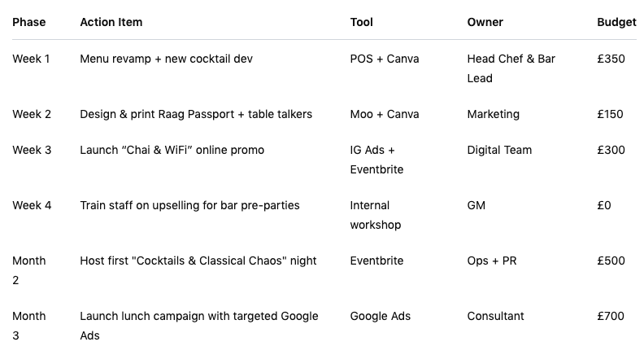644x355 pixels.
Task: Click 'Head Chef & Bar Lead' owner cell
Action: coord(511,68)
